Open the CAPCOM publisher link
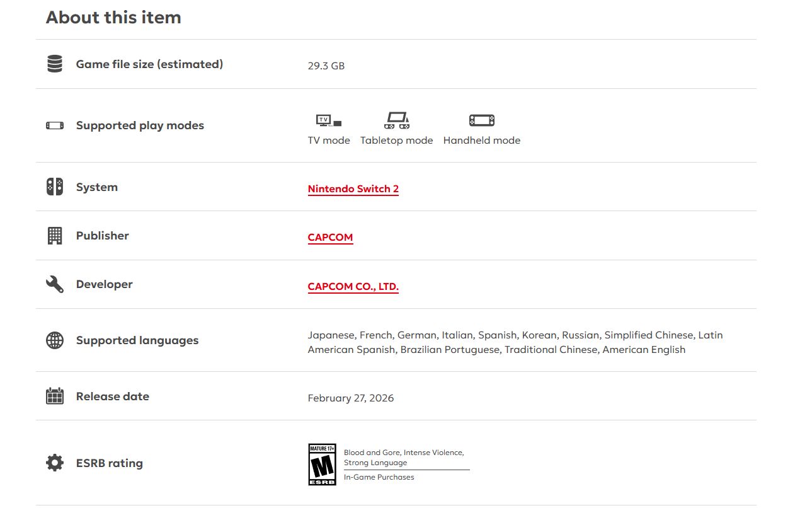Screen dimensions: 812x508 coord(330,238)
